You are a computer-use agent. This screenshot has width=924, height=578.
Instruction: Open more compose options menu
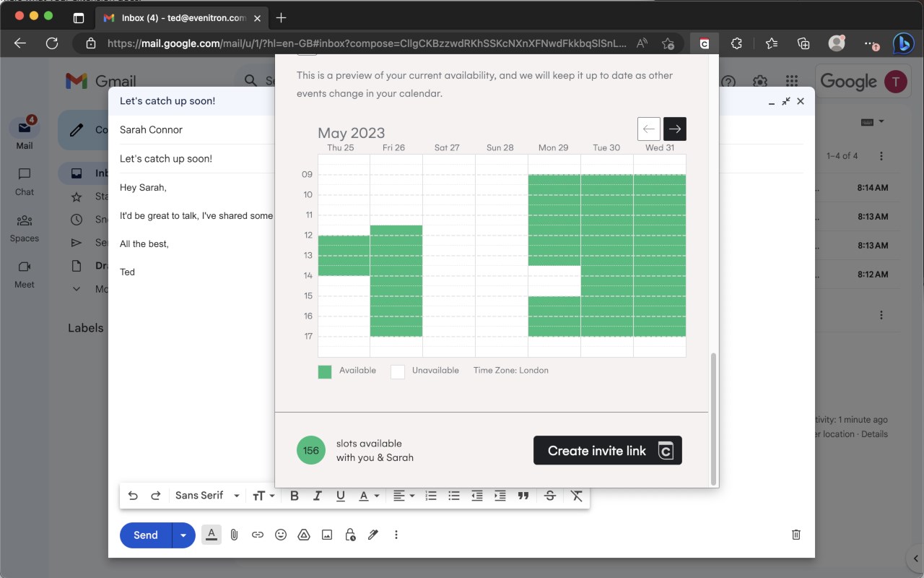(396, 535)
